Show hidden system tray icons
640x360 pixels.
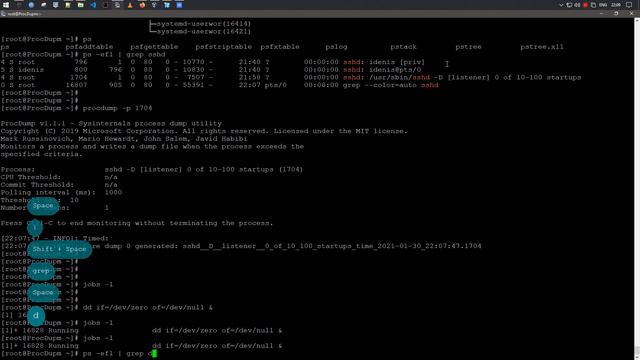(x=561, y=5)
